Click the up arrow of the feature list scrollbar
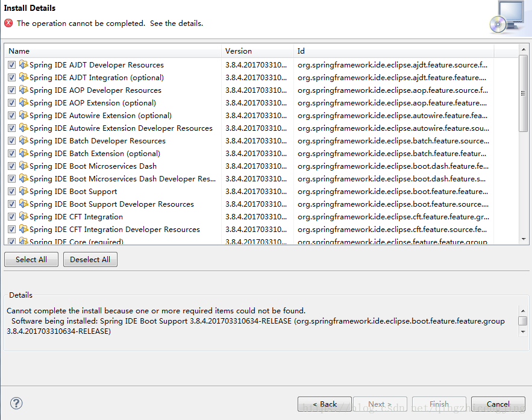The height and width of the screenshot is (420, 532). 524,49
